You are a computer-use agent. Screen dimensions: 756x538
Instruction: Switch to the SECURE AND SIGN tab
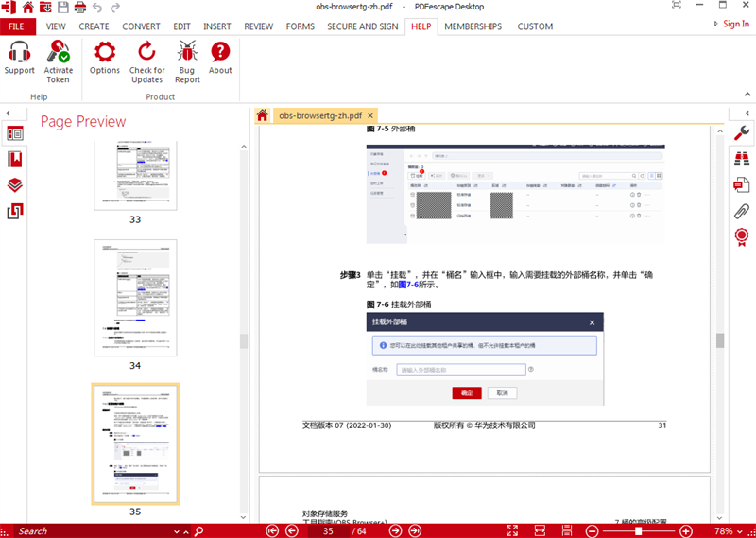pyautogui.click(x=363, y=26)
